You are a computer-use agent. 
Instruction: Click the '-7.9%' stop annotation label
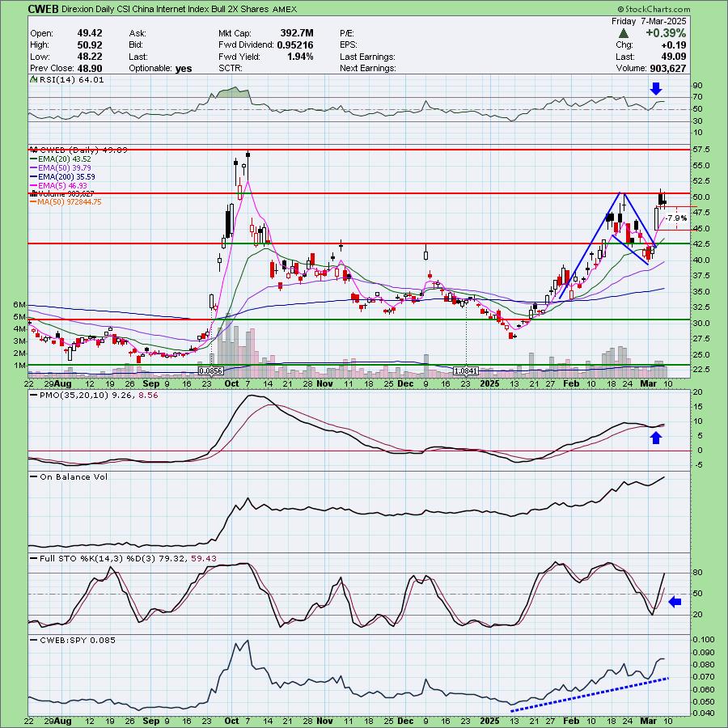pos(675,218)
